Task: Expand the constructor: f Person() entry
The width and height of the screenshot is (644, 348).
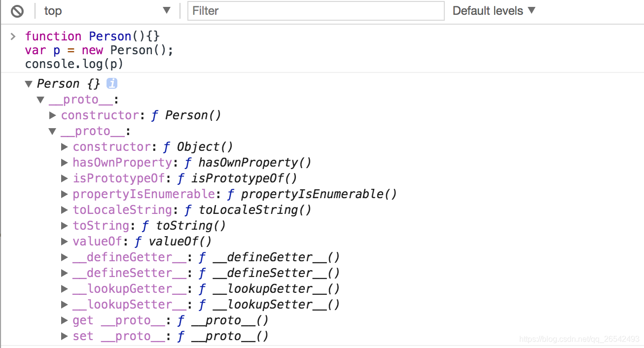Action: pos(53,115)
